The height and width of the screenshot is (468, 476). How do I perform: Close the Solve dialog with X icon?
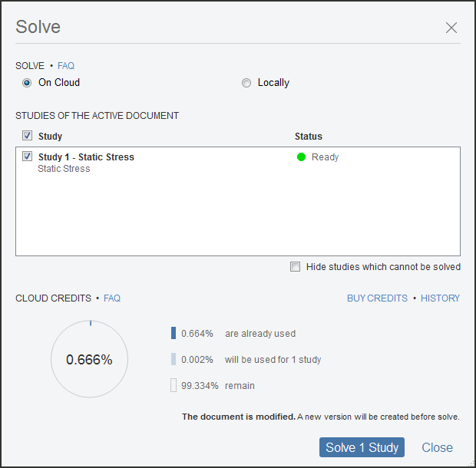(x=451, y=28)
